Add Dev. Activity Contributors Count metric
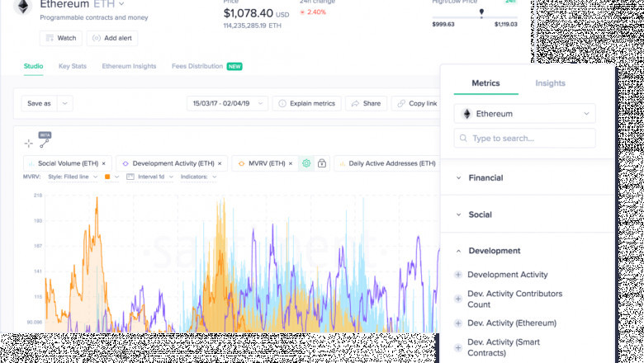Image resolution: width=644 pixels, height=363 pixels. [x=458, y=299]
